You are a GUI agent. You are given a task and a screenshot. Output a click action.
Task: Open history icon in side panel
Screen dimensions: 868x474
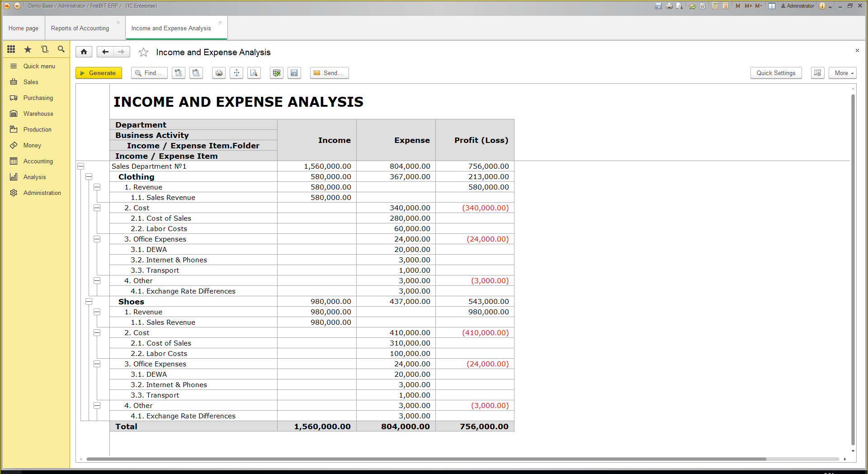(44, 49)
